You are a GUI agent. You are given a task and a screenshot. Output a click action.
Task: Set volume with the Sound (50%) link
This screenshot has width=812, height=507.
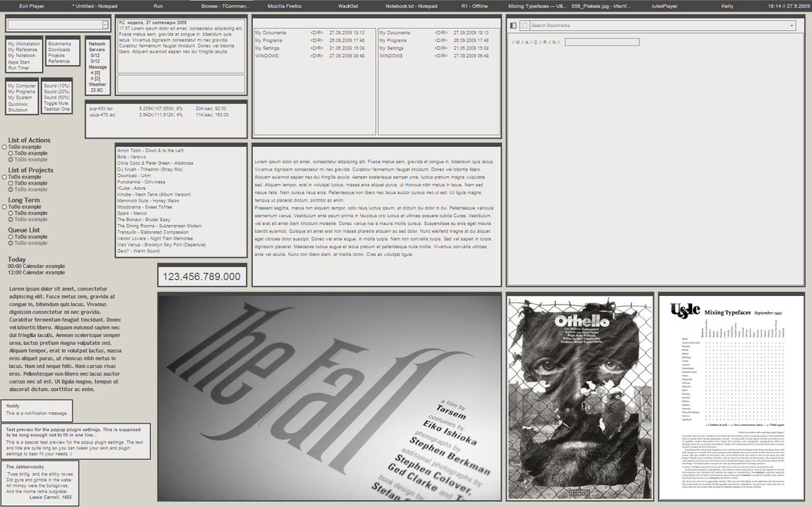pyautogui.click(x=56, y=97)
